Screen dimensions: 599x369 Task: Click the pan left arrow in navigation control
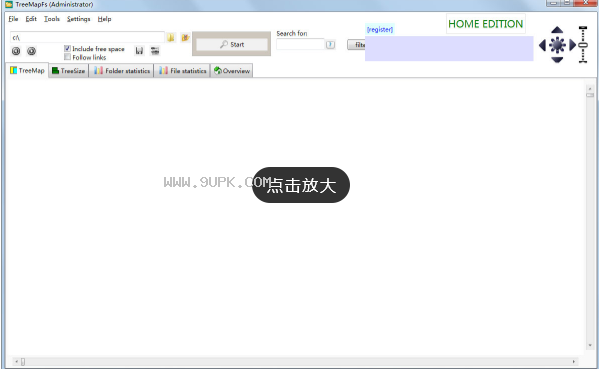click(x=542, y=45)
